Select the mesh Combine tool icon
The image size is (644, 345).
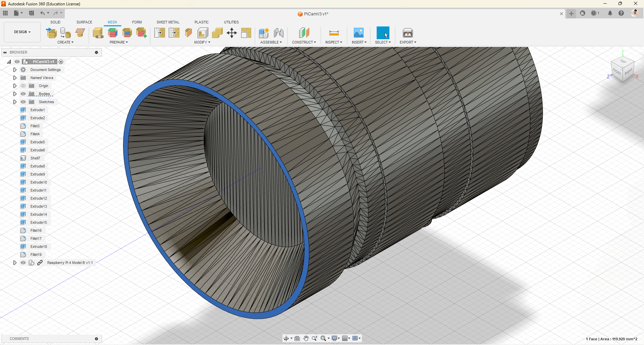click(x=217, y=33)
